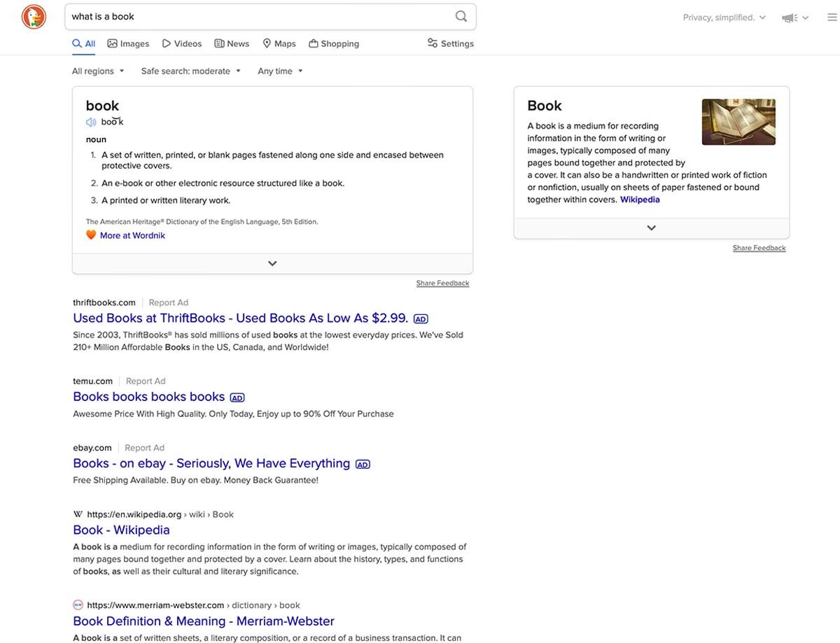
Task: Click the magnifying glass search icon
Action: pyautogui.click(x=461, y=15)
